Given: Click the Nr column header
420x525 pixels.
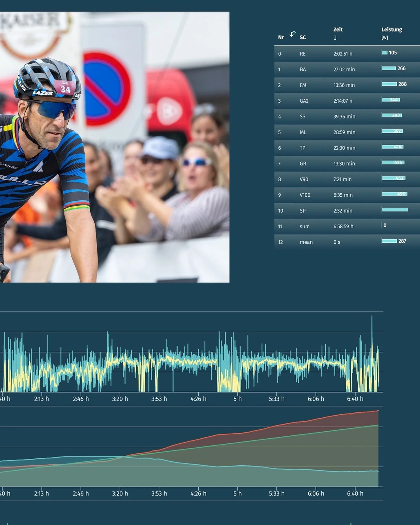Looking at the screenshot, I should (x=281, y=37).
